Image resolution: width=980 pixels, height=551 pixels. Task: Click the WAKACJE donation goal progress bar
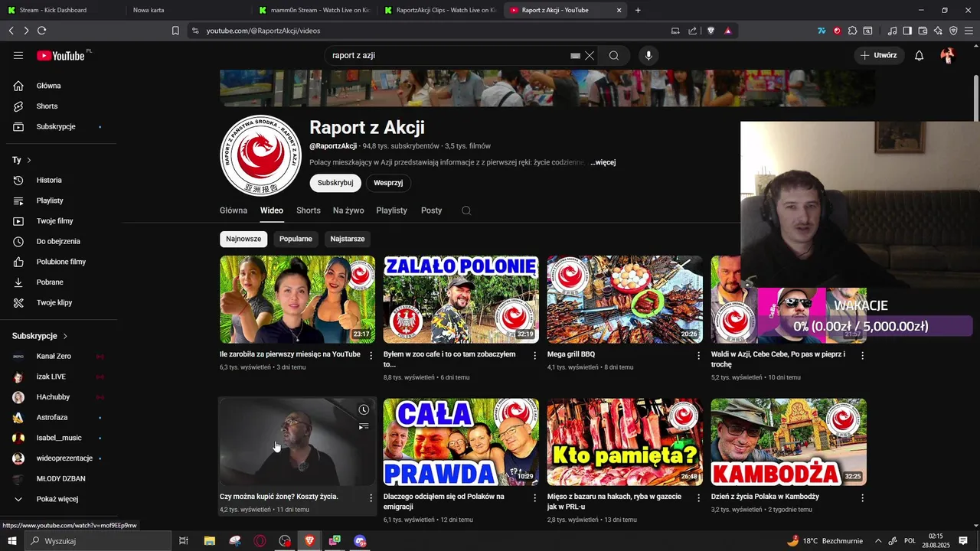tap(861, 326)
